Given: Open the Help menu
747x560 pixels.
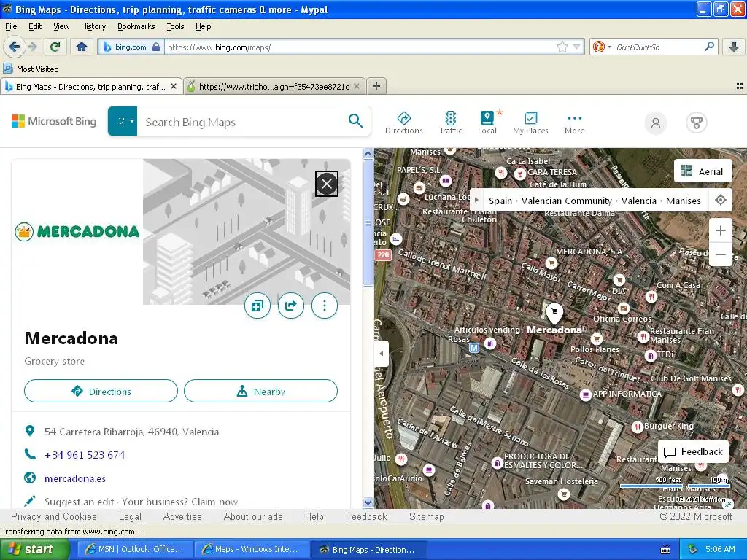Looking at the screenshot, I should (203, 26).
